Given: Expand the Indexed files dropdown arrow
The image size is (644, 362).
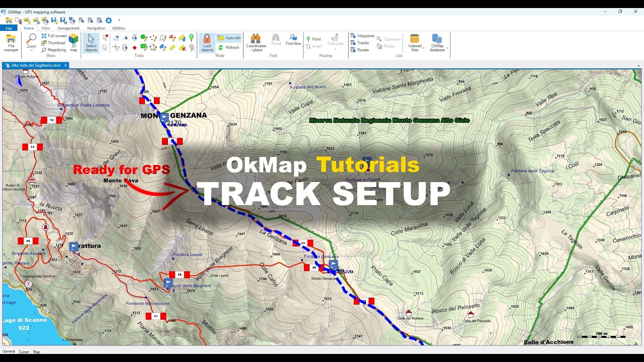Looking at the screenshot, I should (x=423, y=48).
